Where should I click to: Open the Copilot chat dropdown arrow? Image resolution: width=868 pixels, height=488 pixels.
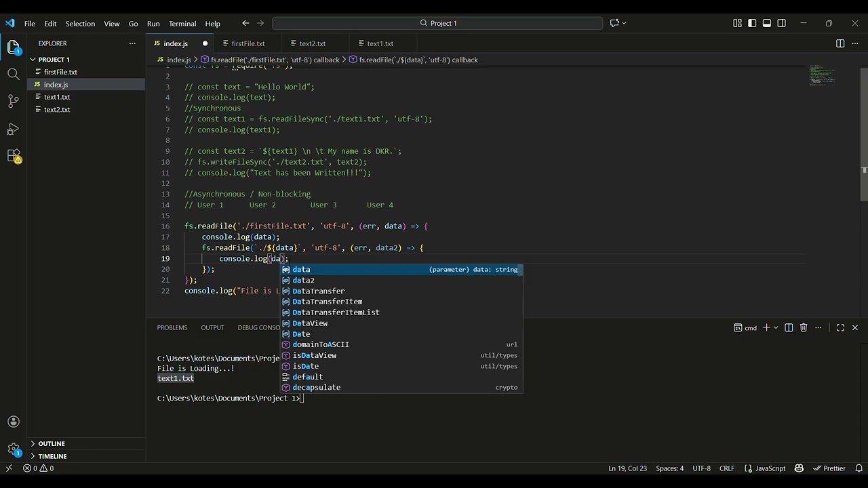[624, 23]
